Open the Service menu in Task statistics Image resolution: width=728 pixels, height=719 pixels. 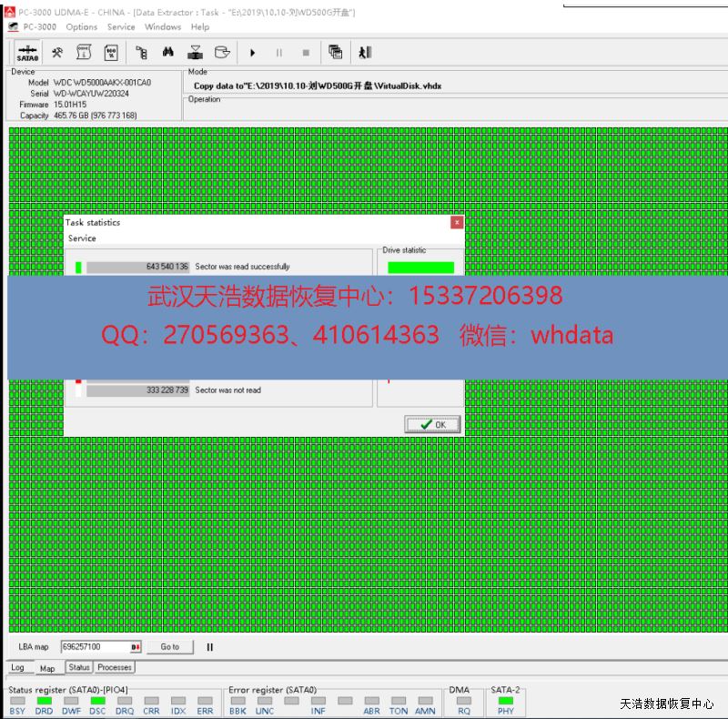point(82,238)
